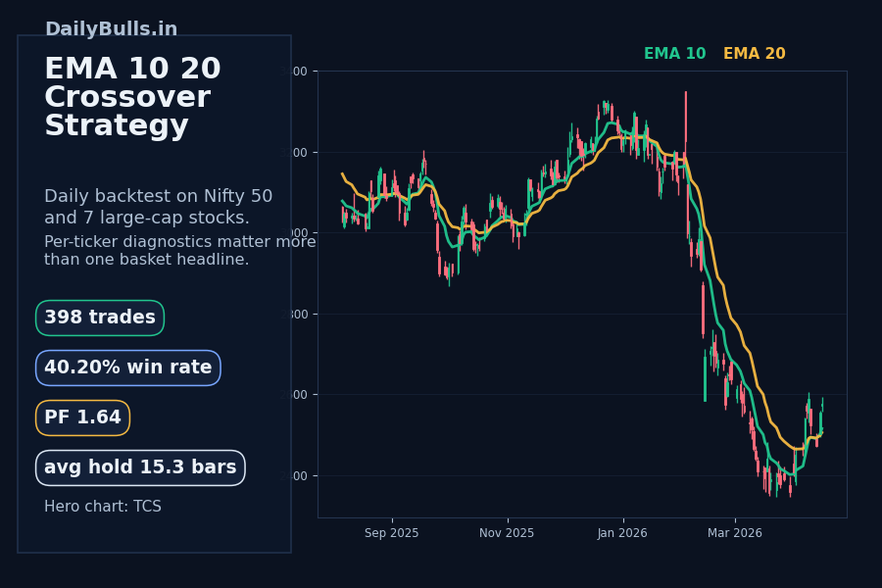Toggle the EMA 20 legend label
882x588 pixels.
coord(754,54)
